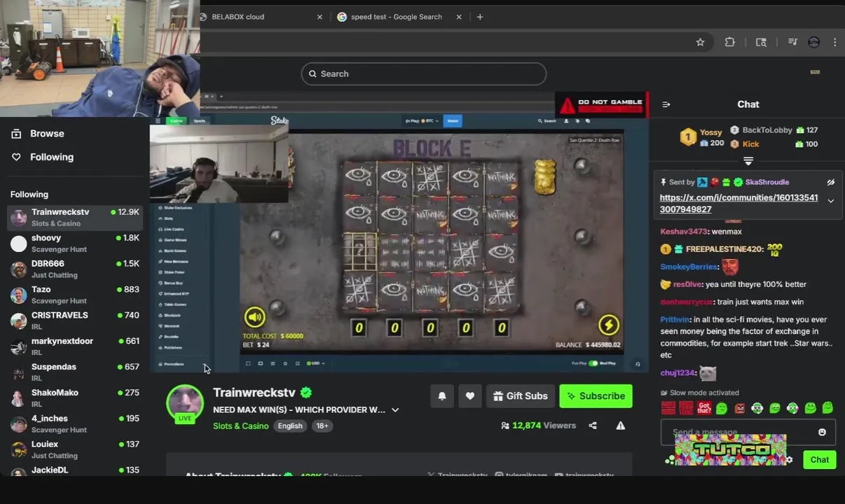This screenshot has width=845, height=504.
Task: Click the English language tag
Action: point(290,426)
